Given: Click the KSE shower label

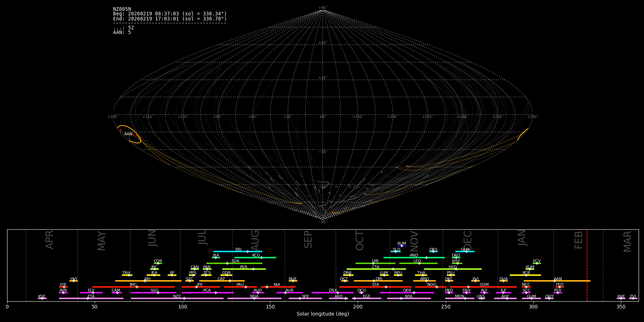Looking at the screenshot, I should point(42,297).
